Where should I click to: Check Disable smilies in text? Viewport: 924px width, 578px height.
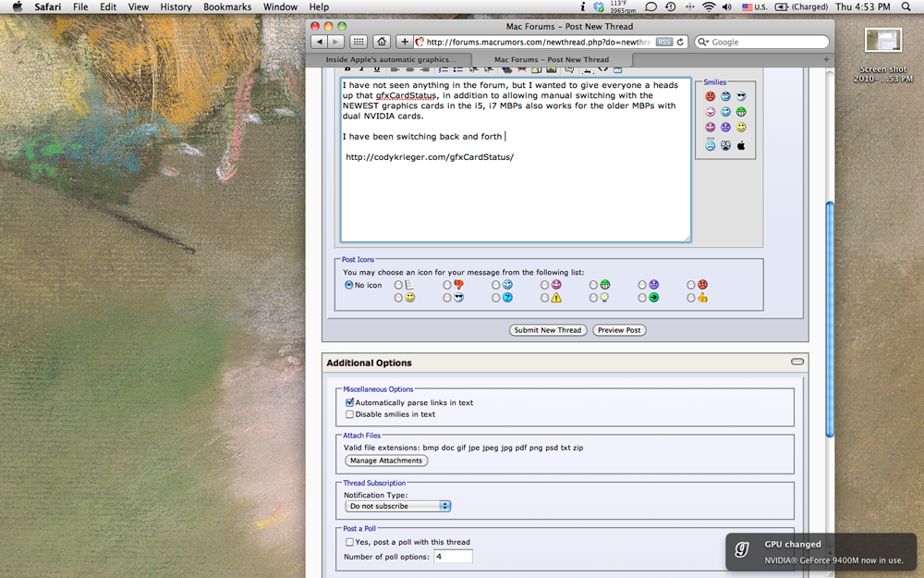click(x=349, y=414)
